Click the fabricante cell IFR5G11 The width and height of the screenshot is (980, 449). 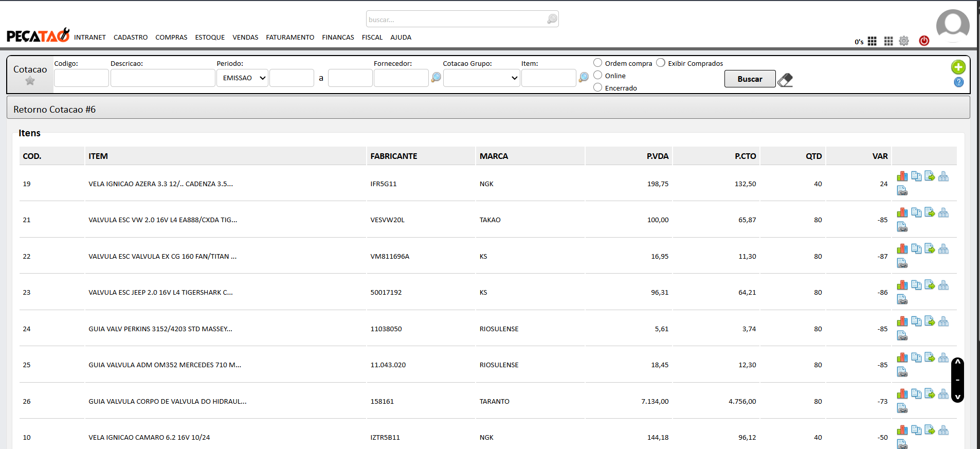pos(384,184)
